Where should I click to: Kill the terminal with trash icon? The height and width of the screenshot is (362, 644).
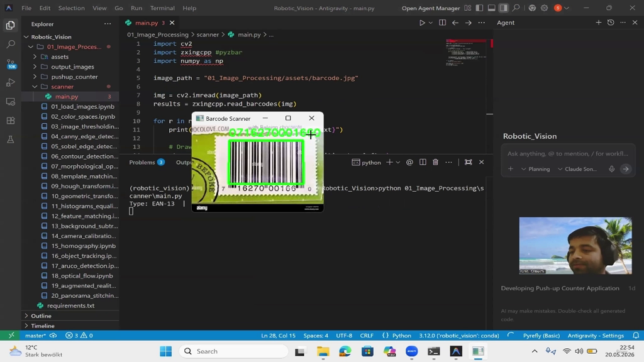click(x=435, y=162)
